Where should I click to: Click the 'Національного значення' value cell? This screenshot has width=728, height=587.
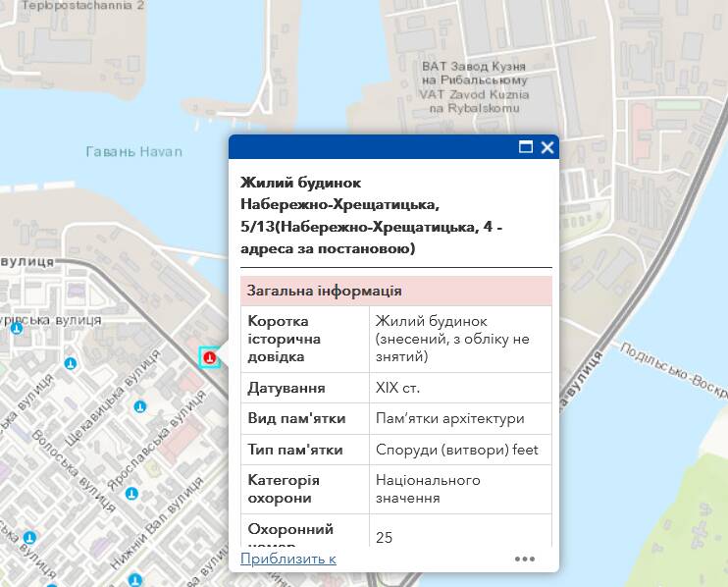click(428, 489)
